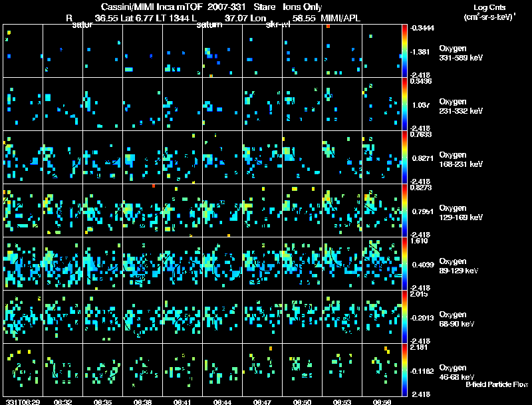Viewport: 532px width, 405px height.
Task: Click the color scale bar for 129-169 keV
Action: click(x=404, y=211)
